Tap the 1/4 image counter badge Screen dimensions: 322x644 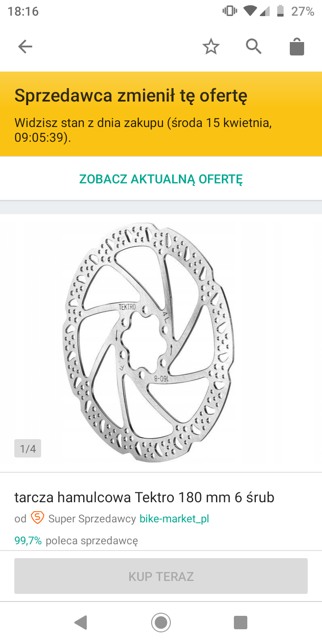pyautogui.click(x=28, y=449)
